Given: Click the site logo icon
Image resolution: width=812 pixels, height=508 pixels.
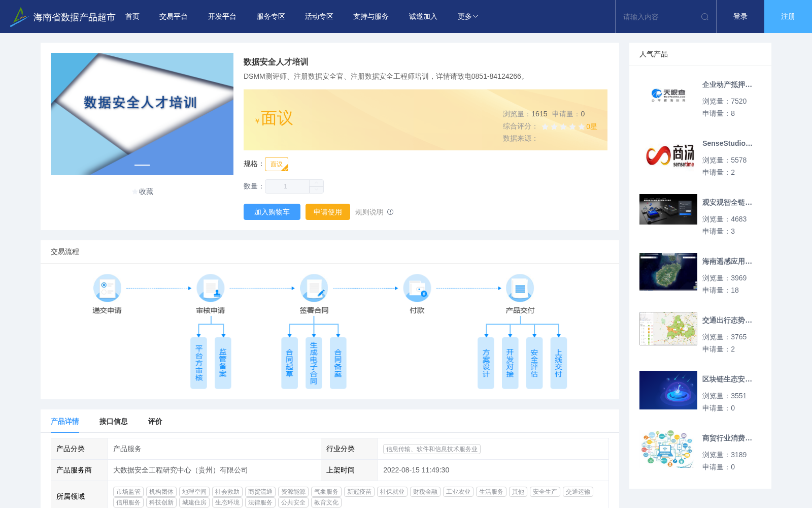Looking at the screenshot, I should coord(19,17).
